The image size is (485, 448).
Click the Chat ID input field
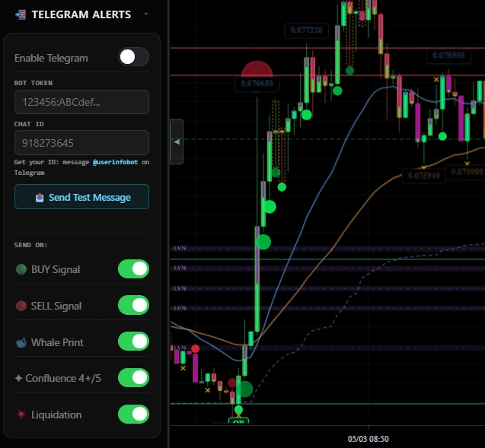(81, 143)
